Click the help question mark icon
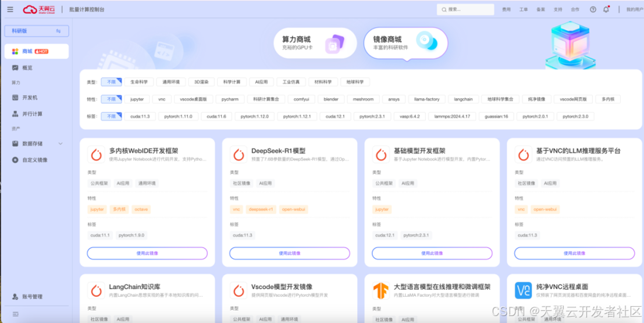Image resolution: width=644 pixels, height=323 pixels. tap(593, 9)
